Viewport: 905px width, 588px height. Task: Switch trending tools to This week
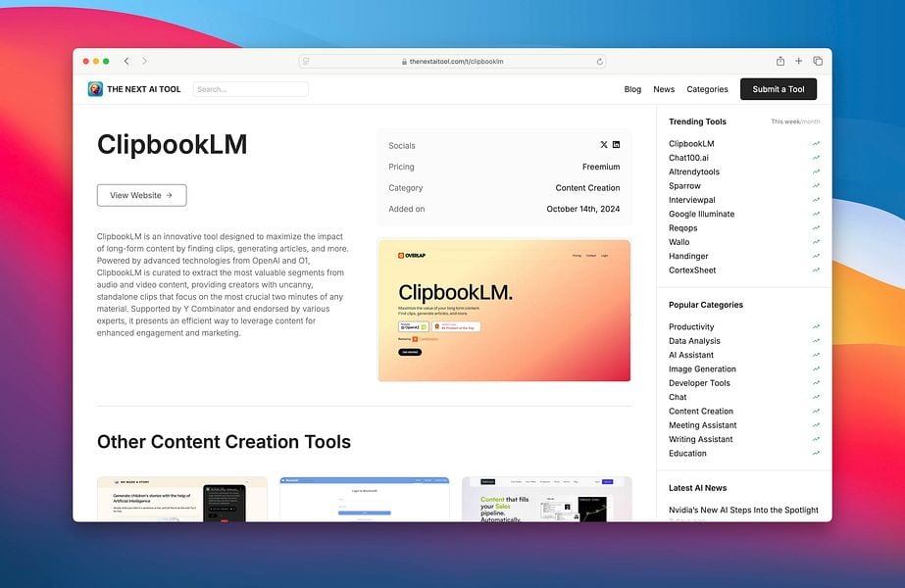pos(785,122)
